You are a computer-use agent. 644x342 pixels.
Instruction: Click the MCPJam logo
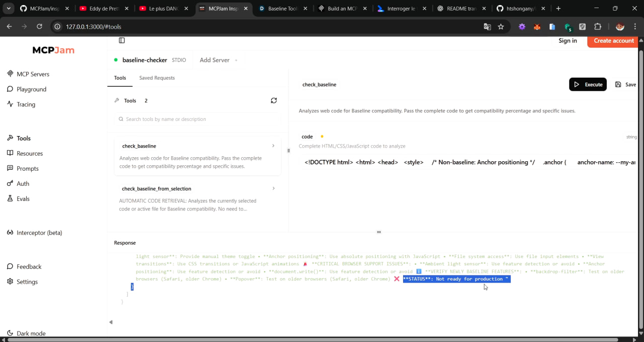[x=53, y=50]
